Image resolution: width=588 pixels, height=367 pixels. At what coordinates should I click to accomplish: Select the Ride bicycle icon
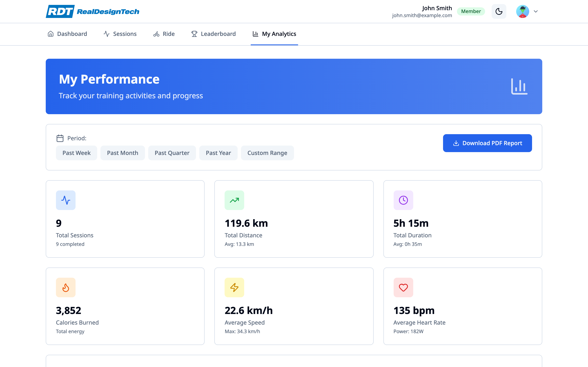click(x=156, y=34)
